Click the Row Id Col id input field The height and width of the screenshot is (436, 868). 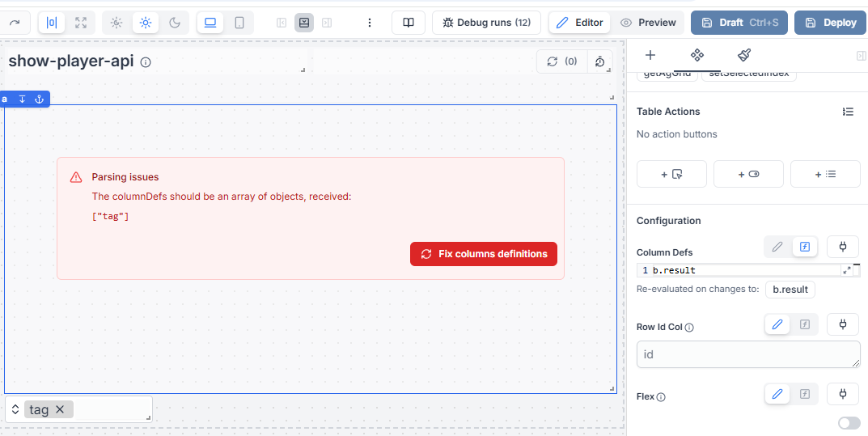pyautogui.click(x=748, y=354)
